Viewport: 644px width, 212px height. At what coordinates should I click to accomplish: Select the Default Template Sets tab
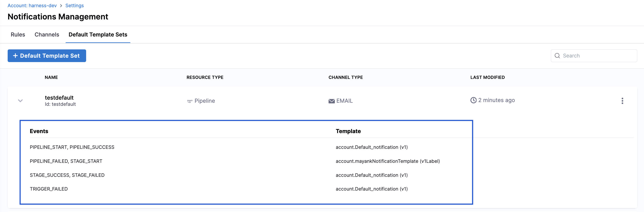[x=98, y=35]
